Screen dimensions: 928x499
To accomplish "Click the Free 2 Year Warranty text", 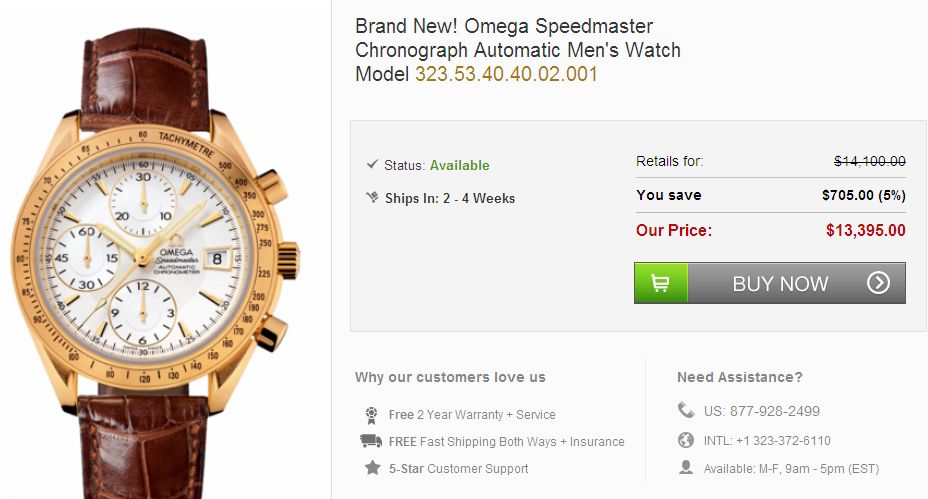I will [x=472, y=415].
